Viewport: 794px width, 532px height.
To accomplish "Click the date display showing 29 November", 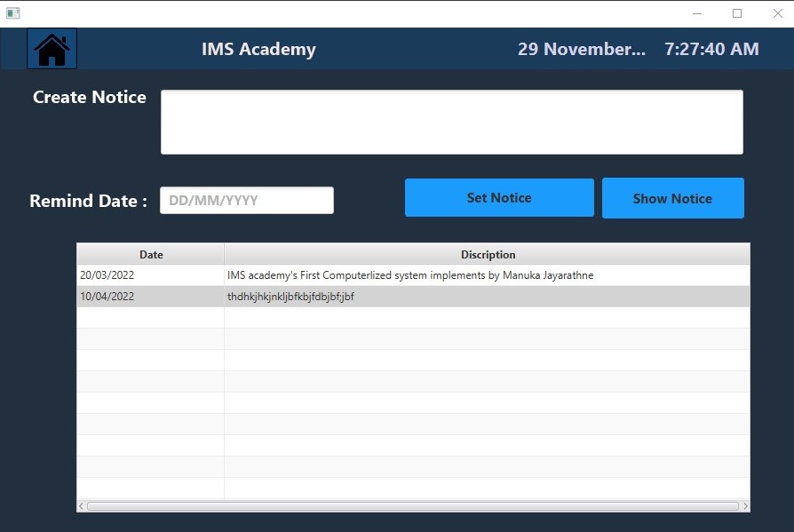I will [582, 49].
